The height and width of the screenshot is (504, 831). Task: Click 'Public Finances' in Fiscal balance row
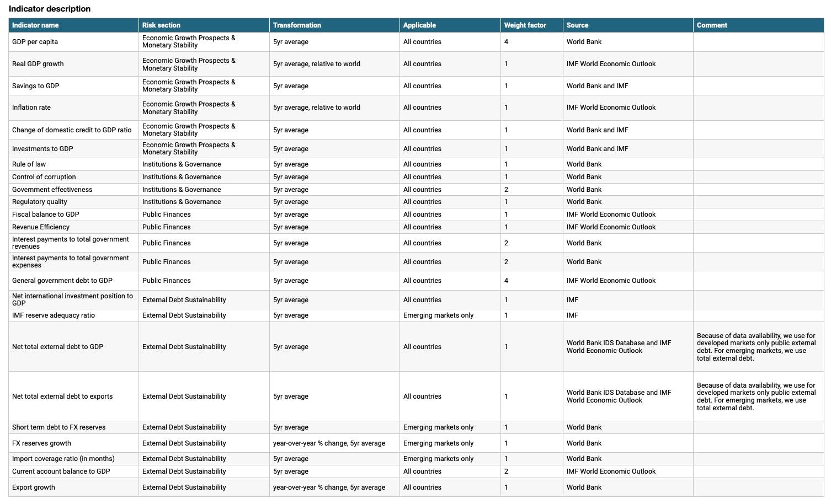(167, 215)
